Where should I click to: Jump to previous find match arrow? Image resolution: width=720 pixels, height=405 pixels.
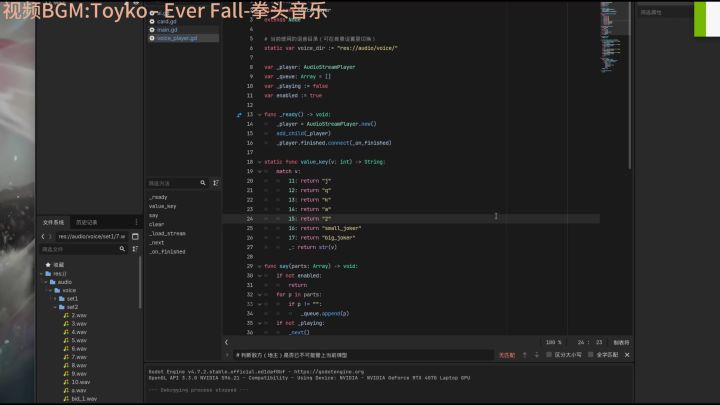coord(525,355)
